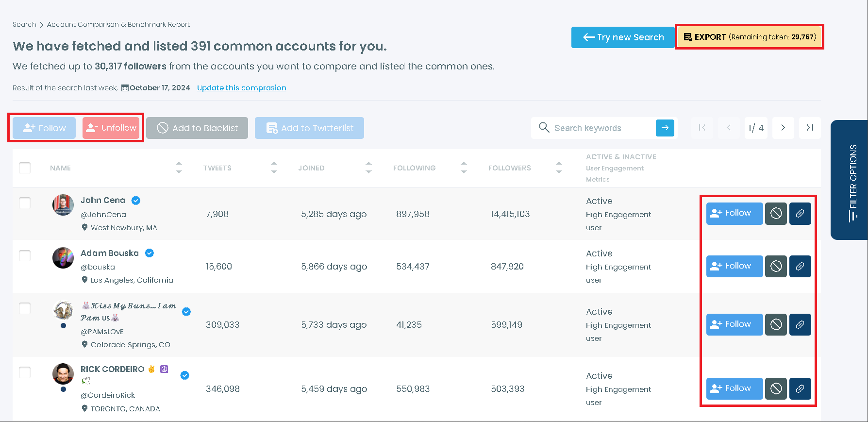Image resolution: width=868 pixels, height=422 pixels.
Task: Select RICK CORDEIRO row checkbox
Action: [25, 372]
